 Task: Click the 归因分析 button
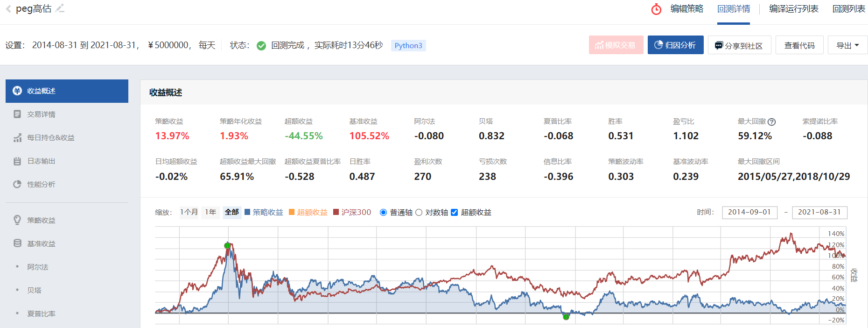click(x=675, y=45)
